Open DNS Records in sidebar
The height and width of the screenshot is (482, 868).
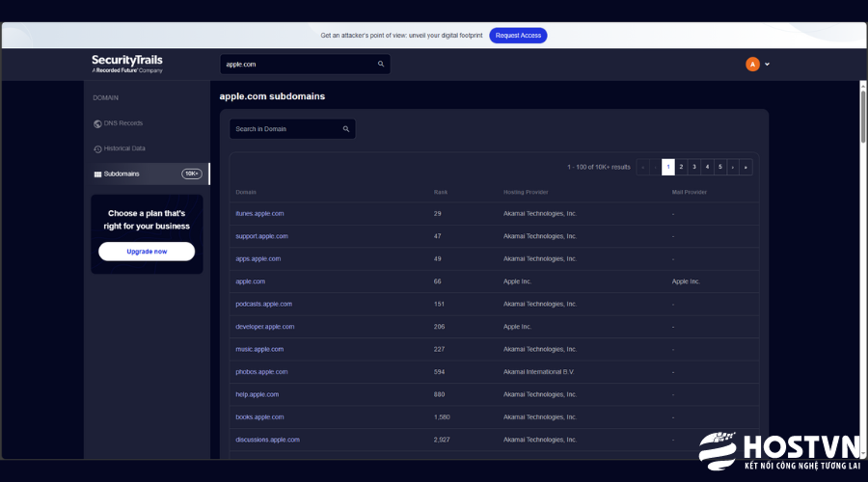[x=122, y=123]
